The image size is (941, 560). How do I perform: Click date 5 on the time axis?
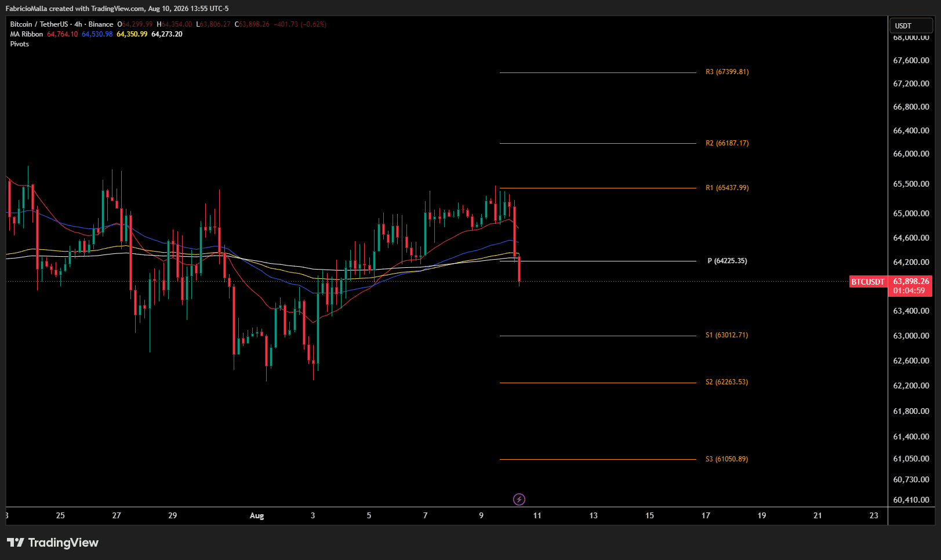[x=369, y=515]
